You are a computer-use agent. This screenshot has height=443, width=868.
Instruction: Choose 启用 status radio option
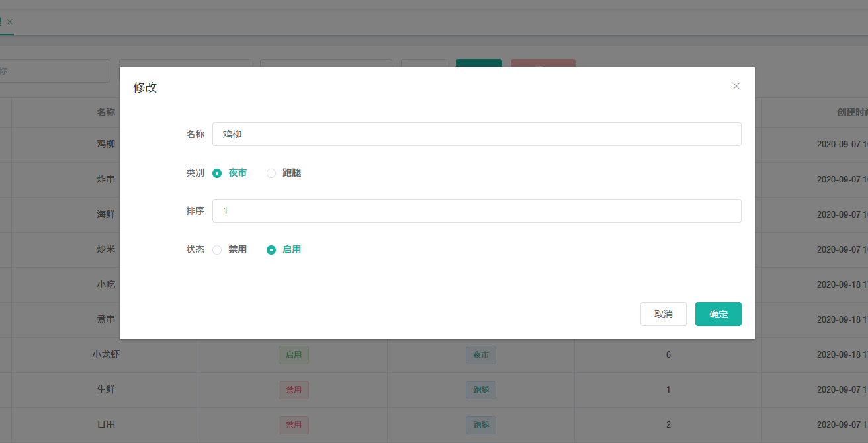[x=271, y=250]
